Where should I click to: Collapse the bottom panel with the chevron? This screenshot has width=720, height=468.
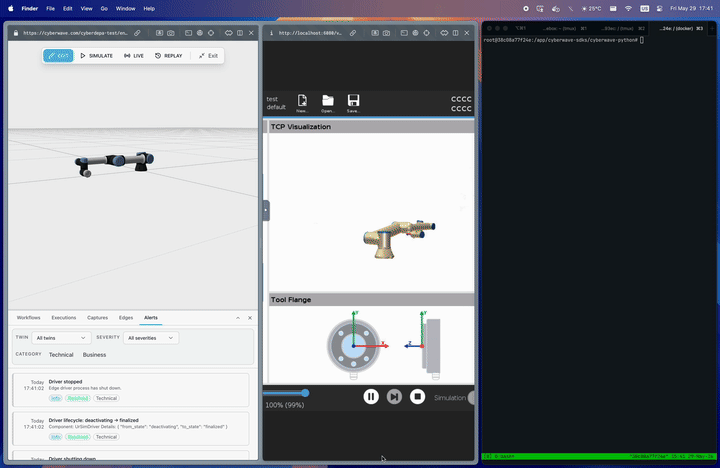click(x=238, y=318)
